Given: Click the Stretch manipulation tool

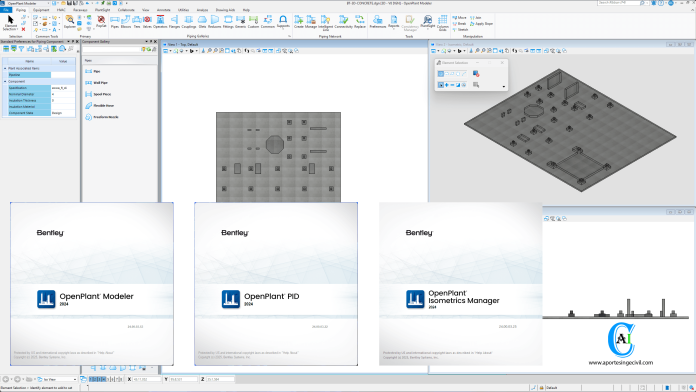Looking at the screenshot, I should pyautogui.click(x=460, y=30).
